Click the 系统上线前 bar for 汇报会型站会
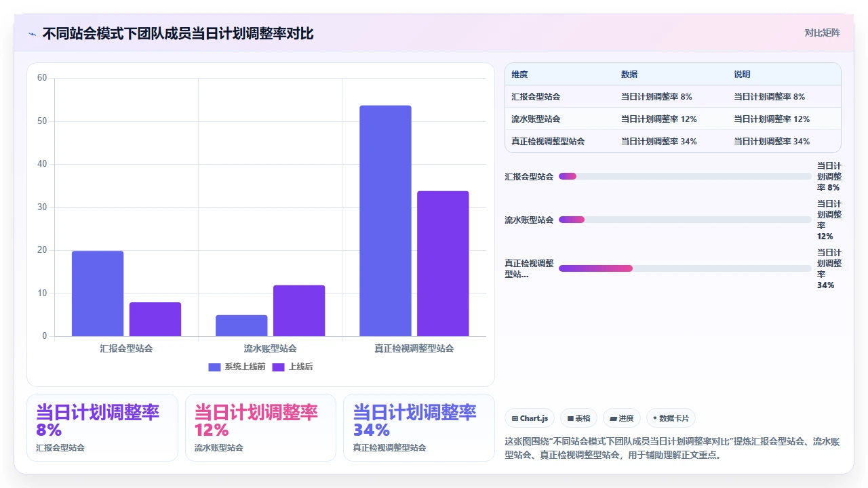 click(x=98, y=293)
